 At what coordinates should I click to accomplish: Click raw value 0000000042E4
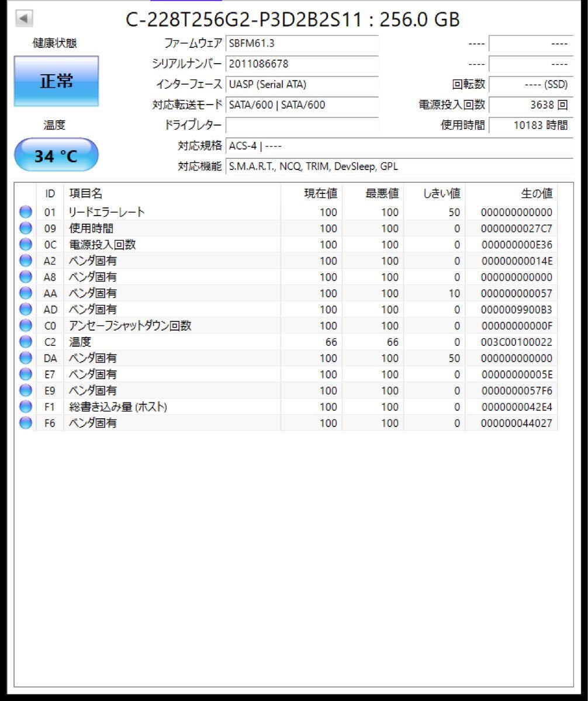pyautogui.click(x=516, y=407)
